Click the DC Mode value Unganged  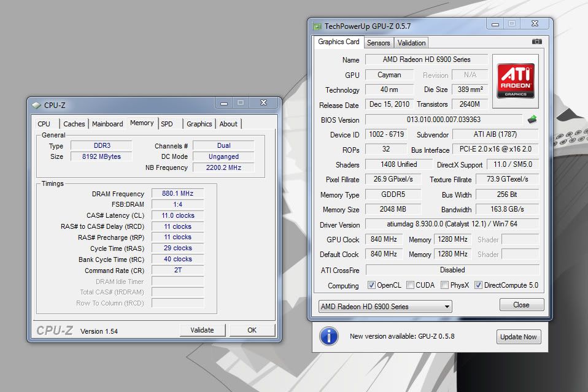(x=223, y=156)
